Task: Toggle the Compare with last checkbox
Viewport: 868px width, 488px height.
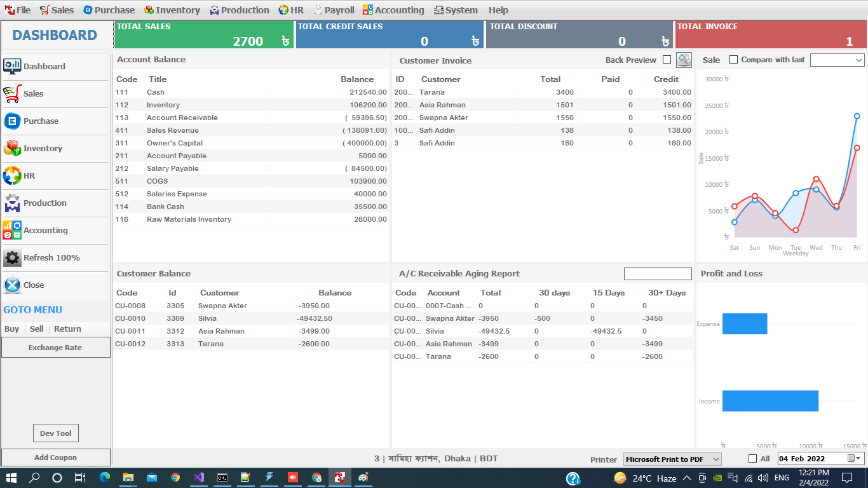Action: pos(734,60)
